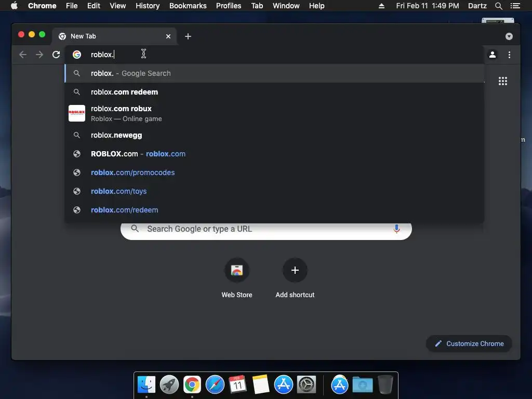Open the Notification Center list icon
The height and width of the screenshot is (399, 532).
(515, 6)
